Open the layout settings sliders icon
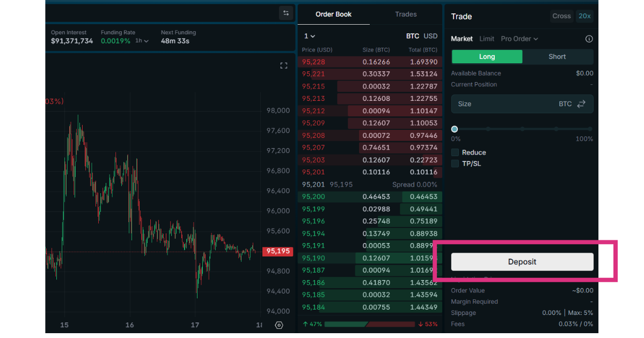This screenshot has width=644, height=338. coord(286,13)
